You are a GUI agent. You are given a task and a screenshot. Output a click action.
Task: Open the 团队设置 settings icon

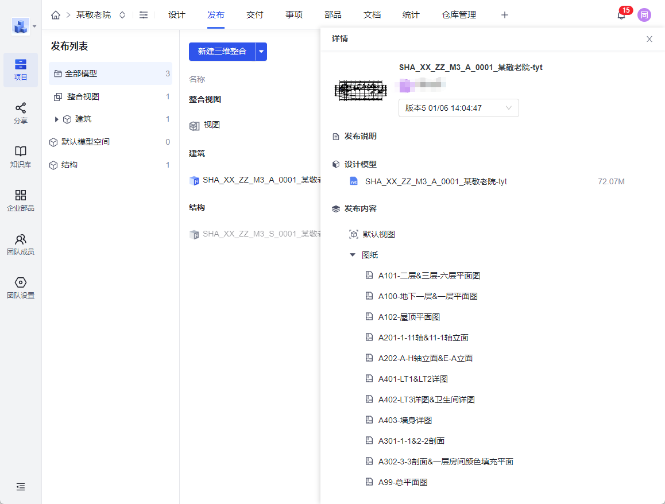[x=20, y=287]
